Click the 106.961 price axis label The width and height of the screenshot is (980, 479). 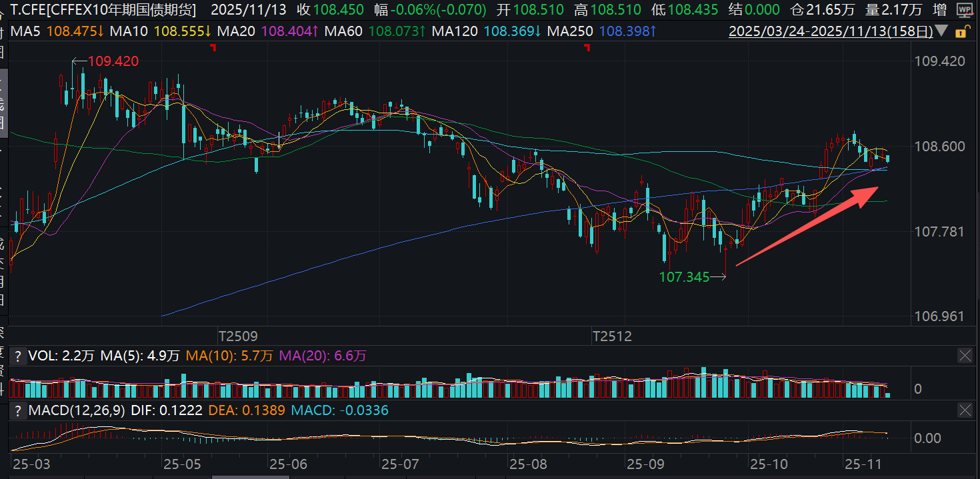tap(940, 316)
